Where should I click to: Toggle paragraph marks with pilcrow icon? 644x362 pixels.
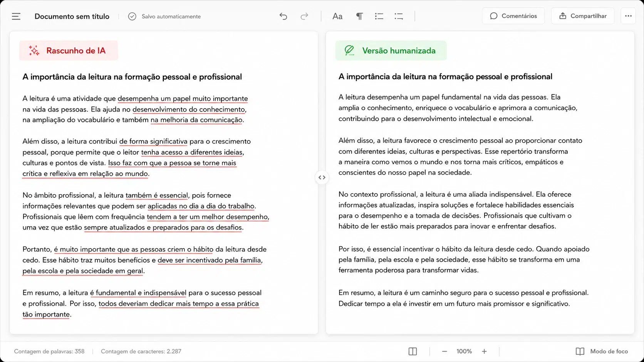point(359,16)
